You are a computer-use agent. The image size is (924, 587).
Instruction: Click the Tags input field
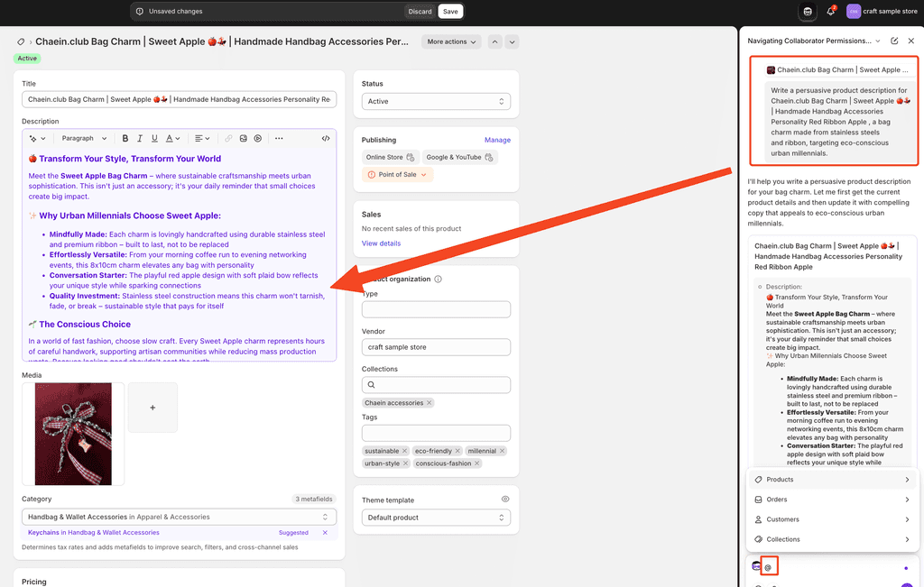[x=436, y=434]
